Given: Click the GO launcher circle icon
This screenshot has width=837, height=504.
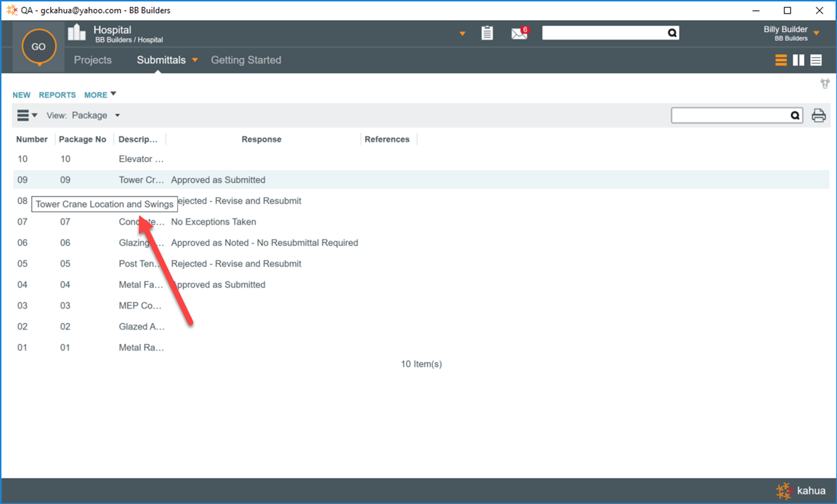Looking at the screenshot, I should click(39, 47).
